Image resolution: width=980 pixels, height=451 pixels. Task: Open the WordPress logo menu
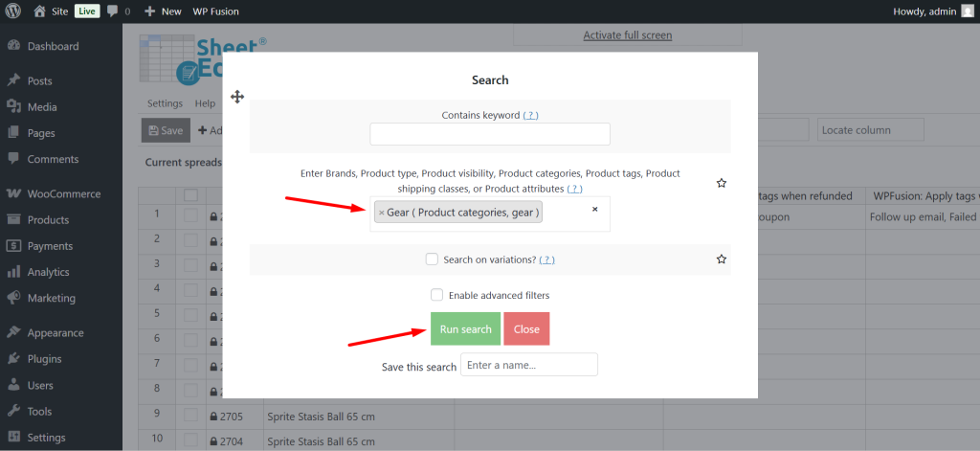click(x=13, y=11)
